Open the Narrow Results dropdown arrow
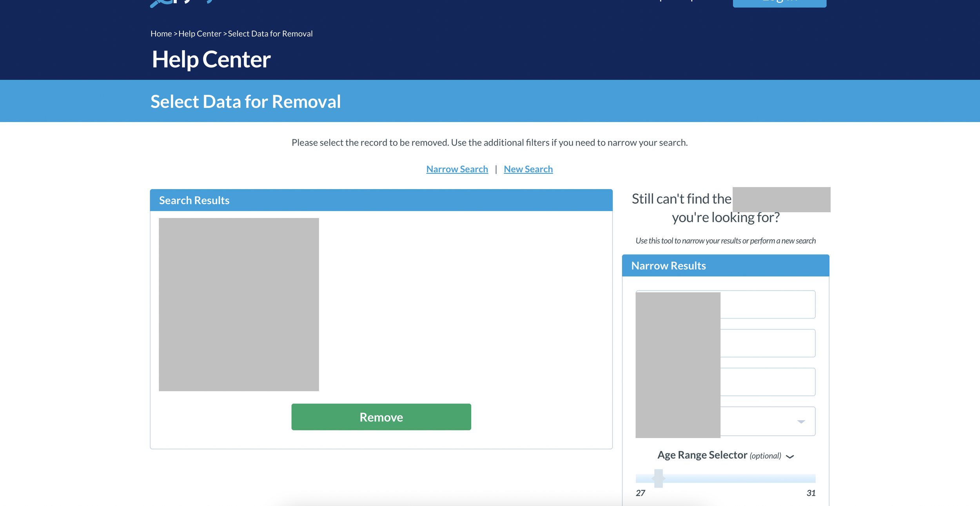Screen dimensions: 980x506 (801, 421)
